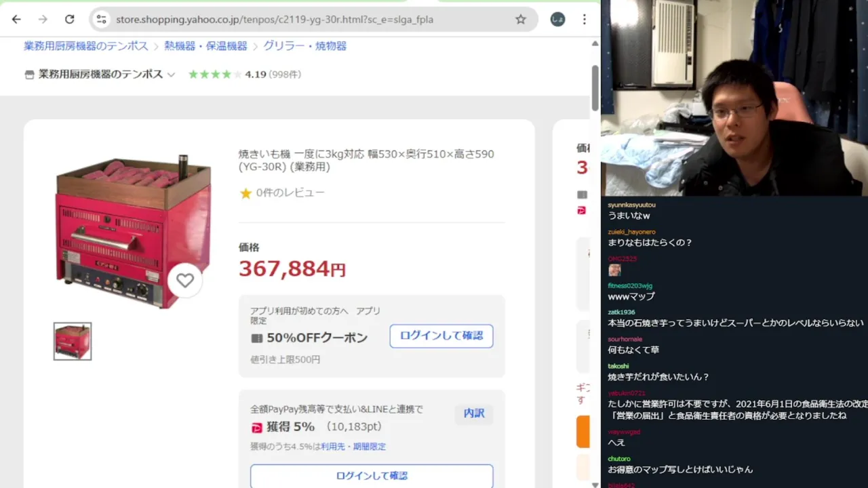Open 熱機器・保温機器 breadcrumb link
The image size is (868, 488).
[205, 46]
